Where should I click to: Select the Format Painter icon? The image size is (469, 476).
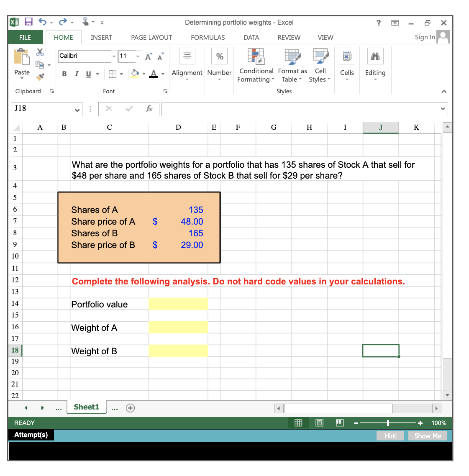(x=40, y=77)
